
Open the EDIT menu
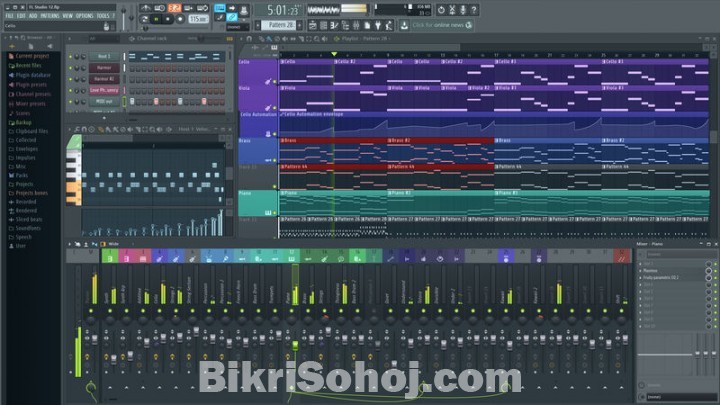21,16
